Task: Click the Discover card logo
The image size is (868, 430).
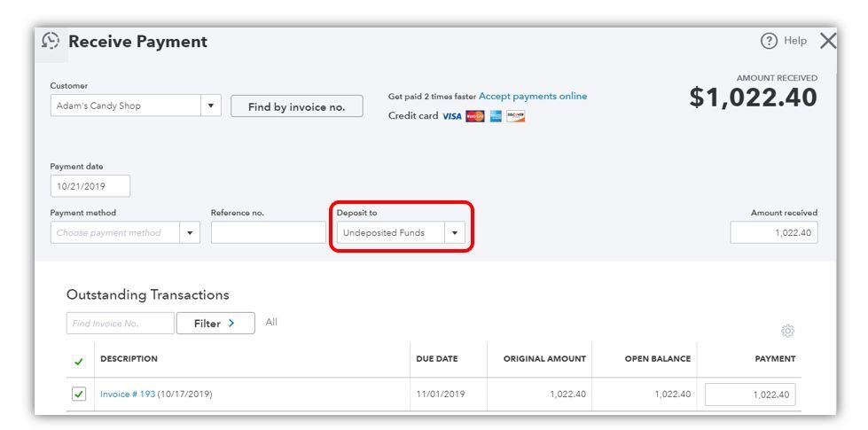Action: [515, 116]
